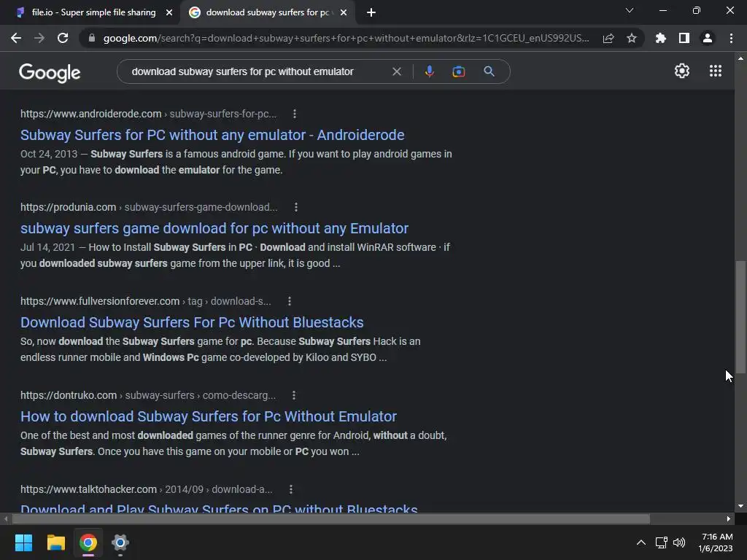This screenshot has height=560, width=747.
Task: Open the Extensions puzzle icon
Action: coord(661,38)
